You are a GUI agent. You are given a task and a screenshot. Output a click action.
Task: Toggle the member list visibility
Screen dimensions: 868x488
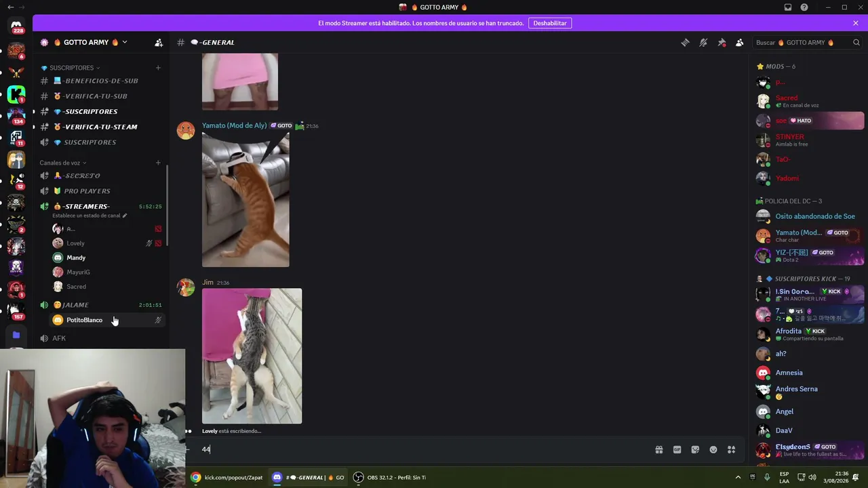point(740,42)
